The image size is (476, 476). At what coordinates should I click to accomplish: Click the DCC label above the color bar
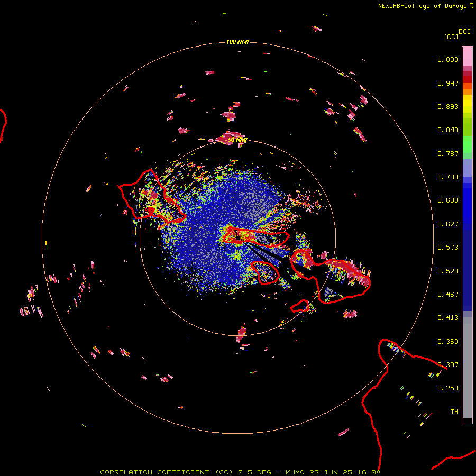tap(464, 32)
